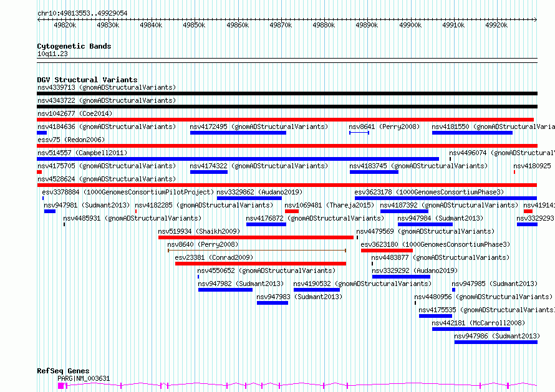Open the nsv4343722 variant label
This screenshot has height=392, width=555.
[x=107, y=100]
